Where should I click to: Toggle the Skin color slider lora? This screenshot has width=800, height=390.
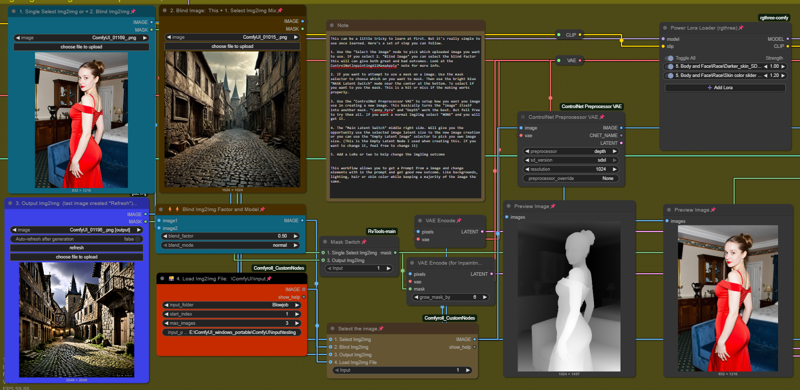pyautogui.click(x=670, y=76)
